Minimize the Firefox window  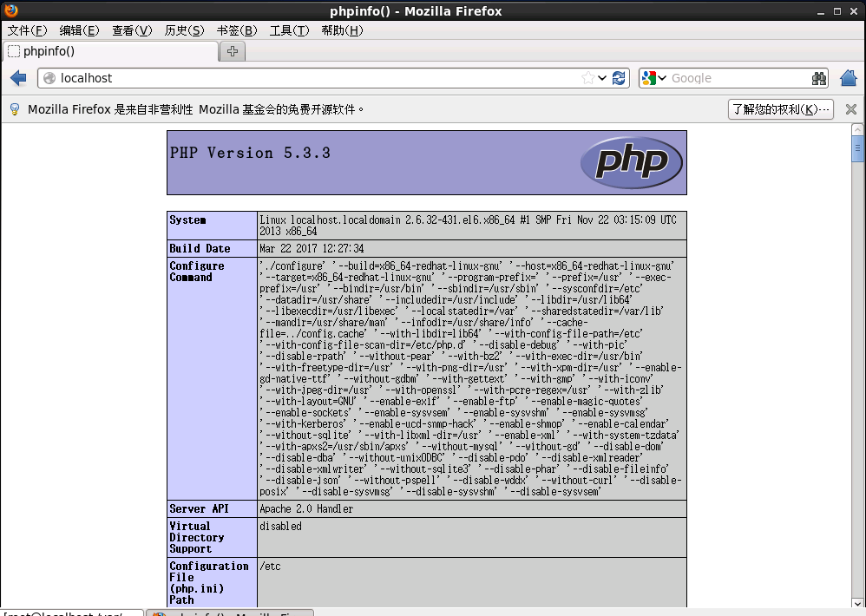821,11
